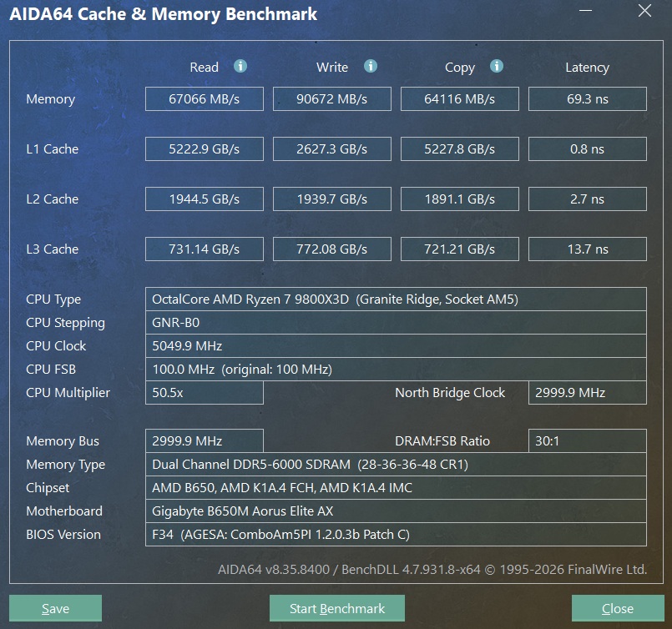672x629 pixels.
Task: Click DRAM:FSB Ratio value 30:1
Action: pos(587,440)
